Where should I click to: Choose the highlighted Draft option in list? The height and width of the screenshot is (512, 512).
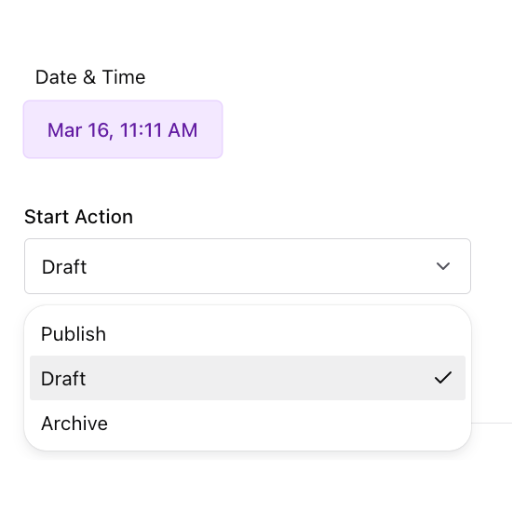pyautogui.click(x=247, y=378)
